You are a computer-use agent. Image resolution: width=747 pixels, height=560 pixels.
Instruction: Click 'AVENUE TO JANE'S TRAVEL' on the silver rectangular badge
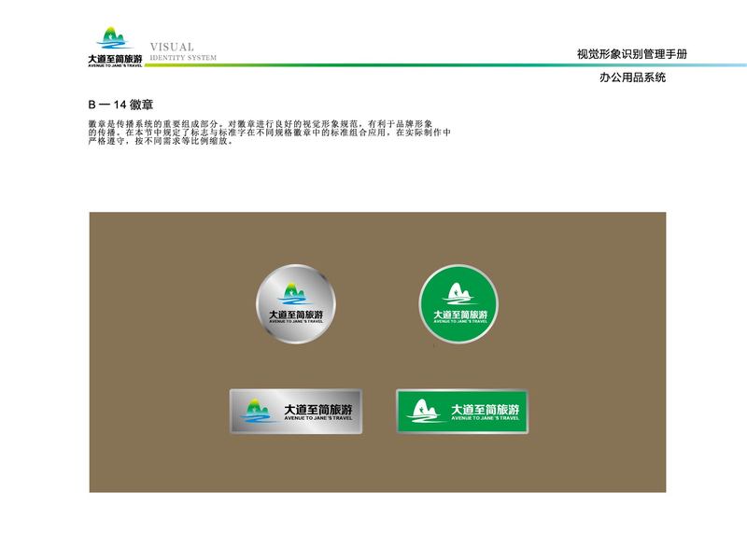point(318,418)
